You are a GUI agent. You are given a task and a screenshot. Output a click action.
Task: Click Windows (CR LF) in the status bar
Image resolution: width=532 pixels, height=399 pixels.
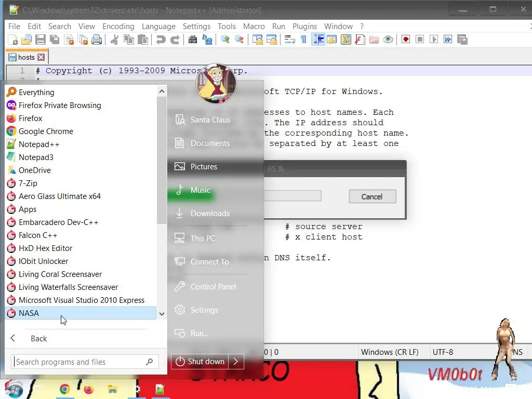pos(390,352)
